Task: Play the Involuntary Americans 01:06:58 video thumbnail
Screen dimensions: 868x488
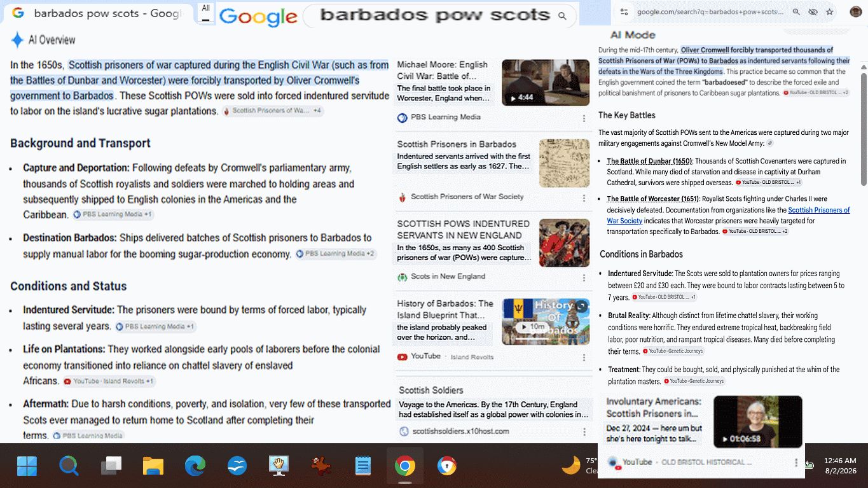Action: (x=758, y=422)
